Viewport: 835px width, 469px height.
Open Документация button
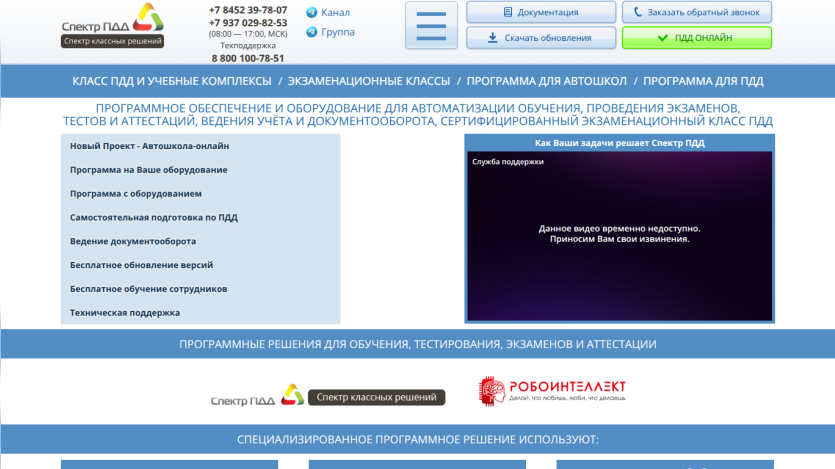coord(541,12)
